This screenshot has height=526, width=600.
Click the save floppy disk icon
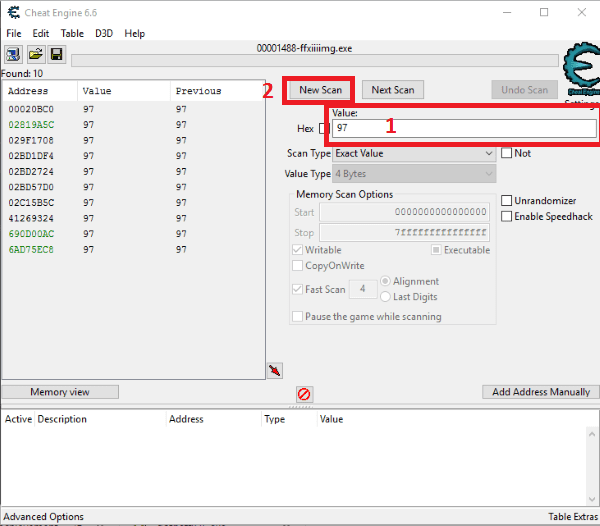[x=57, y=54]
